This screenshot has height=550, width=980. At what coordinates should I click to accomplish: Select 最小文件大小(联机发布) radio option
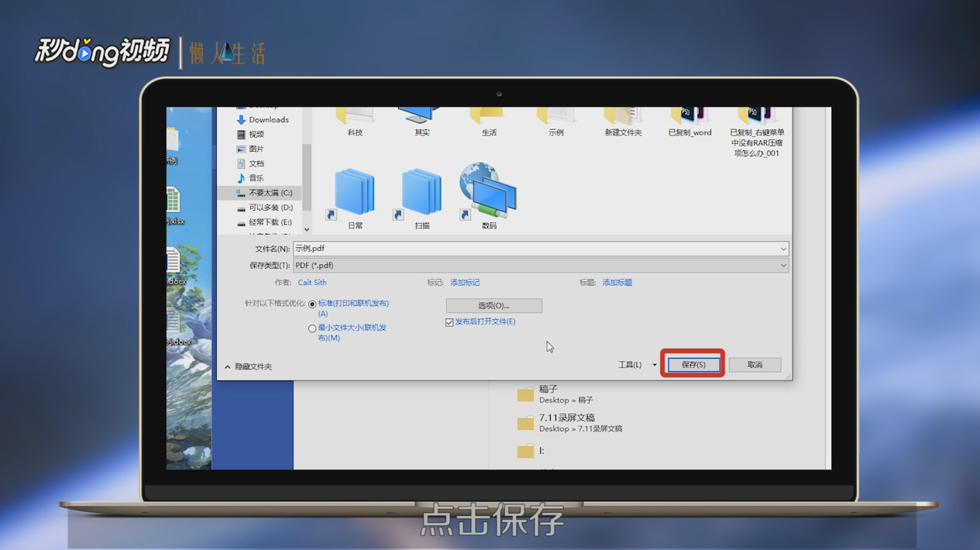(x=312, y=328)
